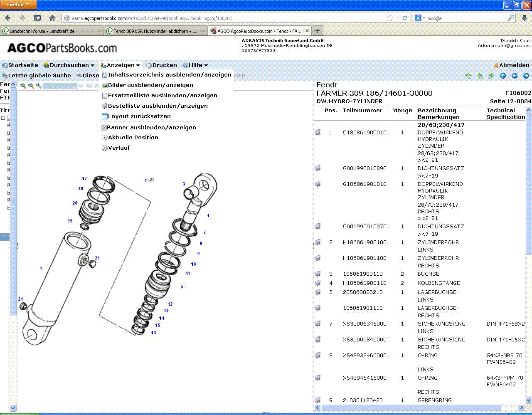Add part G186861900010 to cart via its icon

318,133
